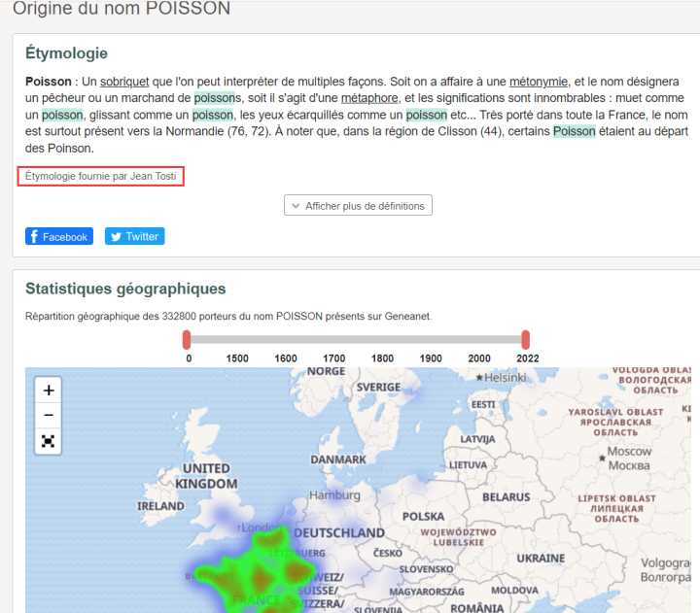Click DEUTSCHLAND label on the map
Image resolution: width=700 pixels, height=613 pixels.
[339, 533]
